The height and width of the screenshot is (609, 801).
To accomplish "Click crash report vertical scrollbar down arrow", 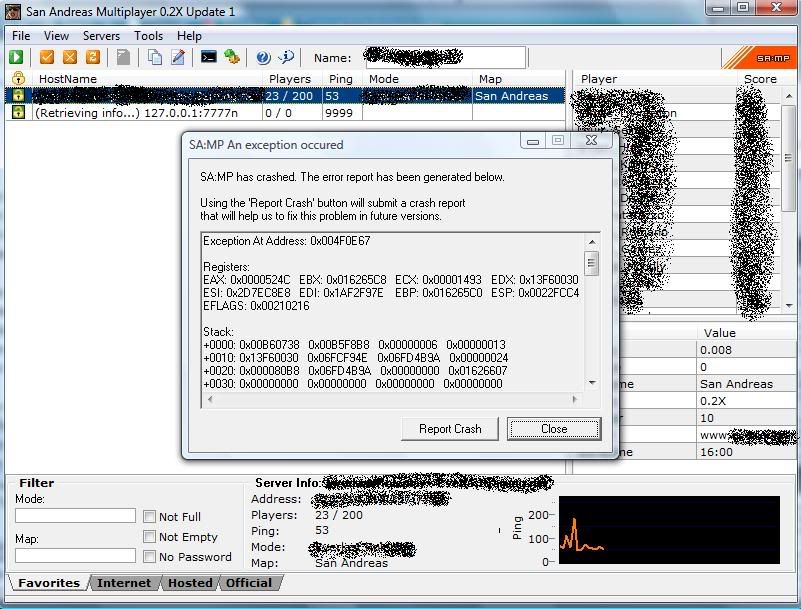I will pos(592,383).
